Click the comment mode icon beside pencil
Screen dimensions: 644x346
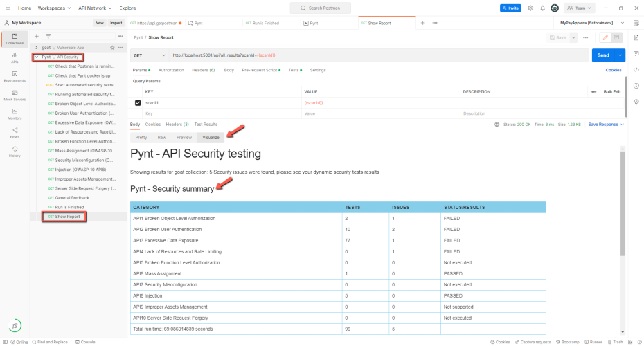616,37
